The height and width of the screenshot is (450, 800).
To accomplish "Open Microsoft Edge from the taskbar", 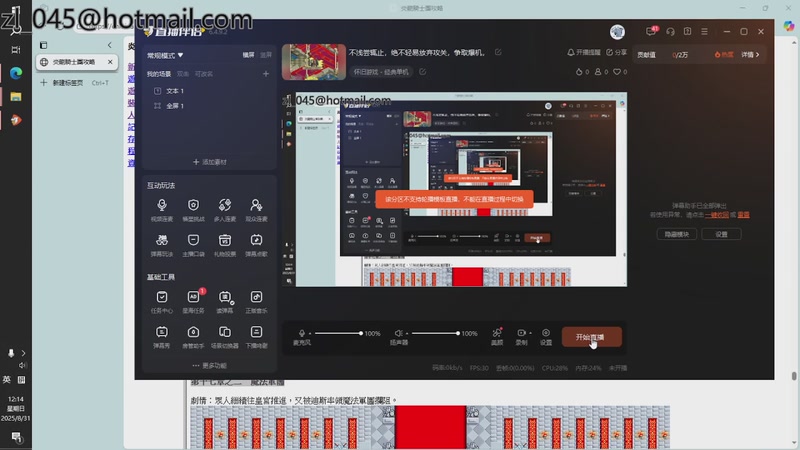I will point(16,73).
